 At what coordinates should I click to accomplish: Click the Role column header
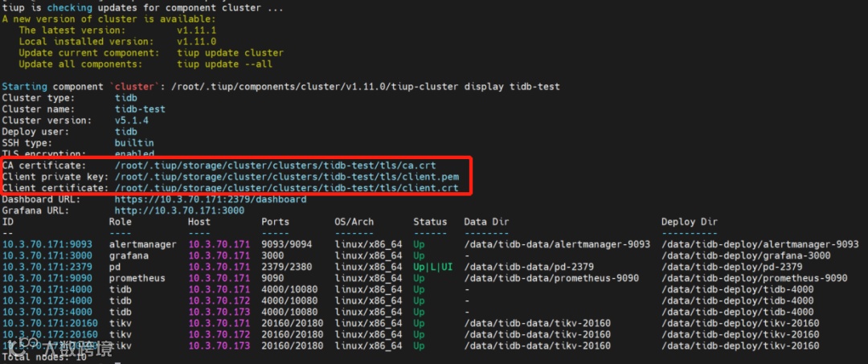tap(120, 222)
